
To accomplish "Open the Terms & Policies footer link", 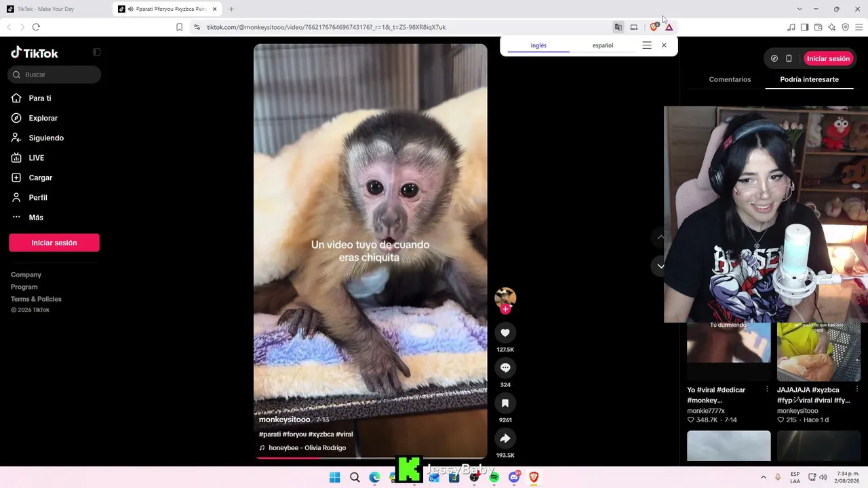I will tap(36, 299).
